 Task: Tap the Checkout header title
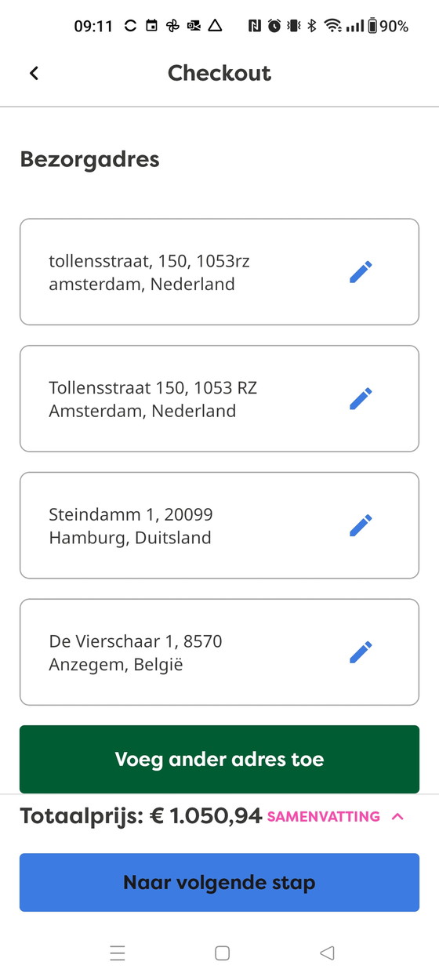219,73
